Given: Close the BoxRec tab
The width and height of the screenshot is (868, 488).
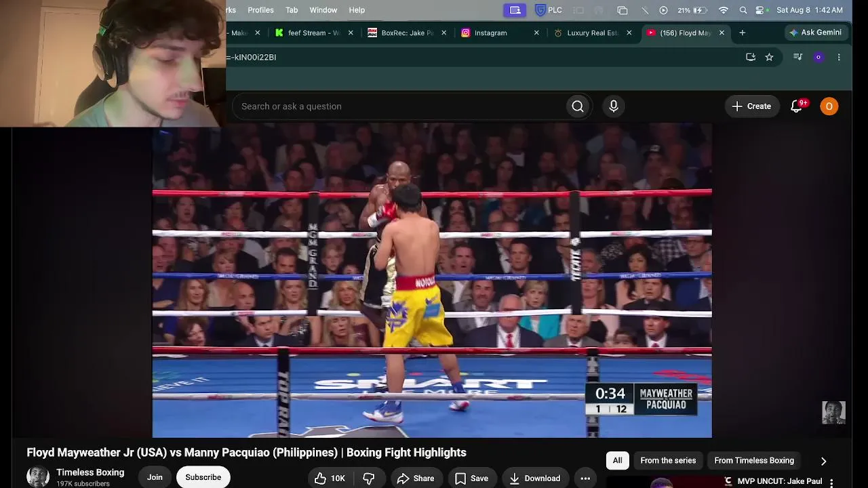Looking at the screenshot, I should [444, 33].
